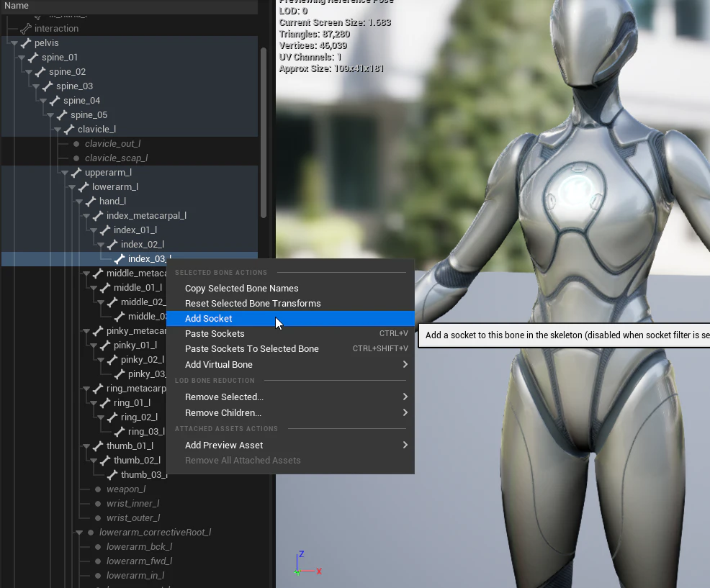The width and height of the screenshot is (710, 588).
Task: Open the Add Virtual Bone submenu
Action: click(290, 364)
